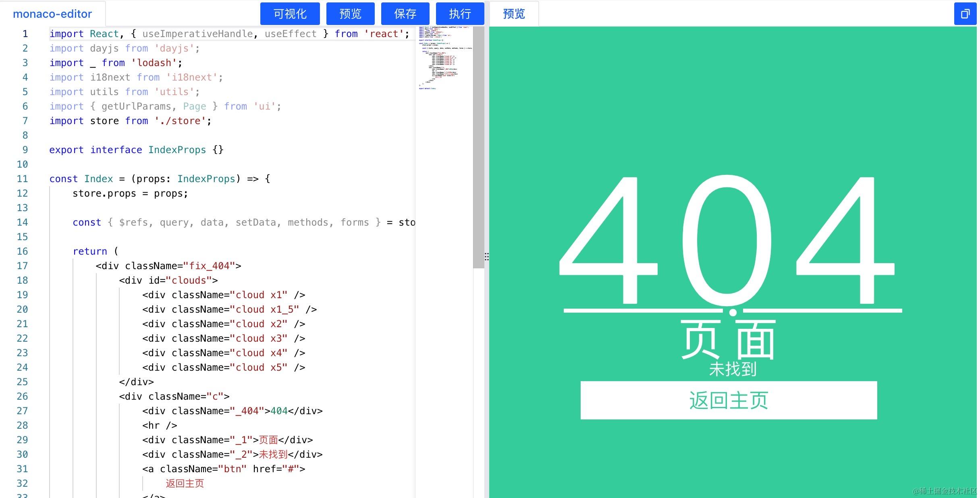Click the 返回主页 link in preview
This screenshot has width=980, height=498.
point(729,400)
